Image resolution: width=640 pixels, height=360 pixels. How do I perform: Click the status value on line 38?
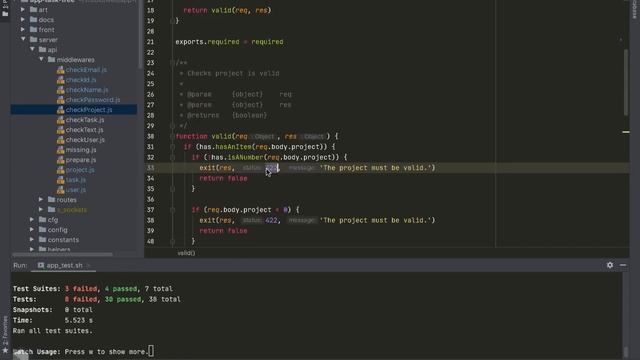[271, 220]
